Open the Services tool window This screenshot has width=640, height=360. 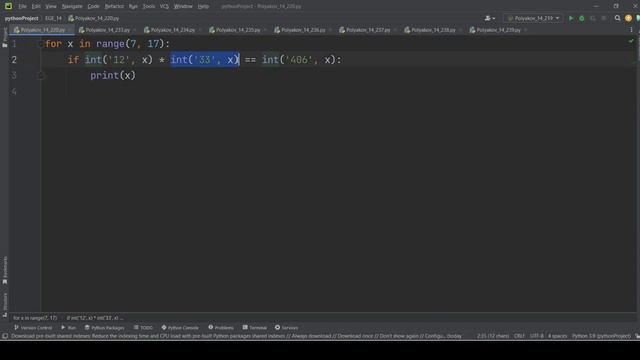(287, 328)
